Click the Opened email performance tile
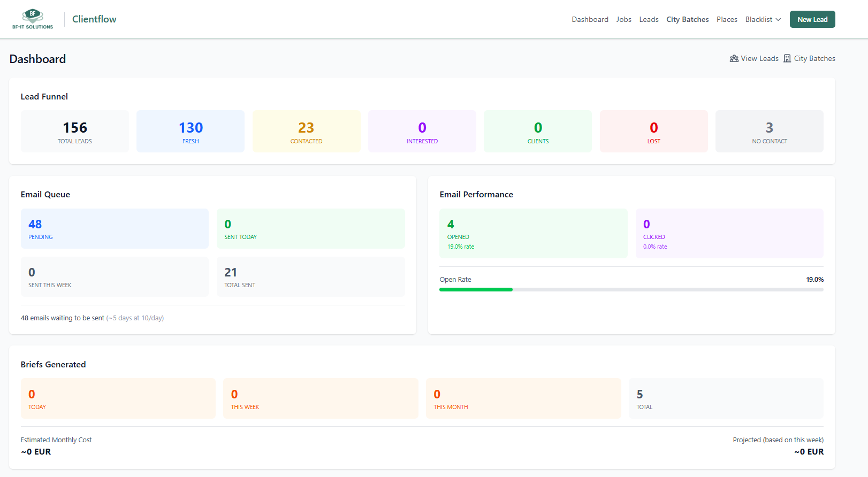The image size is (868, 477). [x=533, y=234]
